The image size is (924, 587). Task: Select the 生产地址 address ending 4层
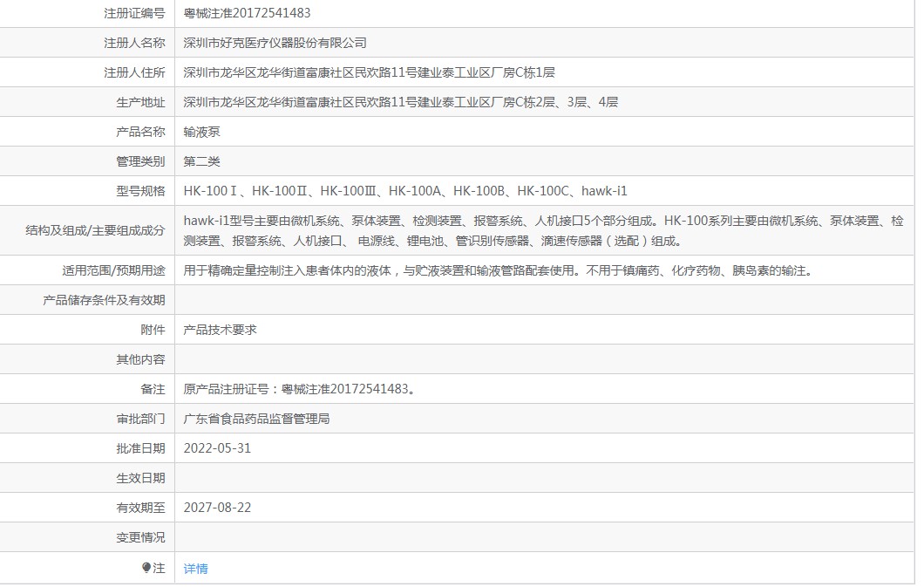pos(401,102)
